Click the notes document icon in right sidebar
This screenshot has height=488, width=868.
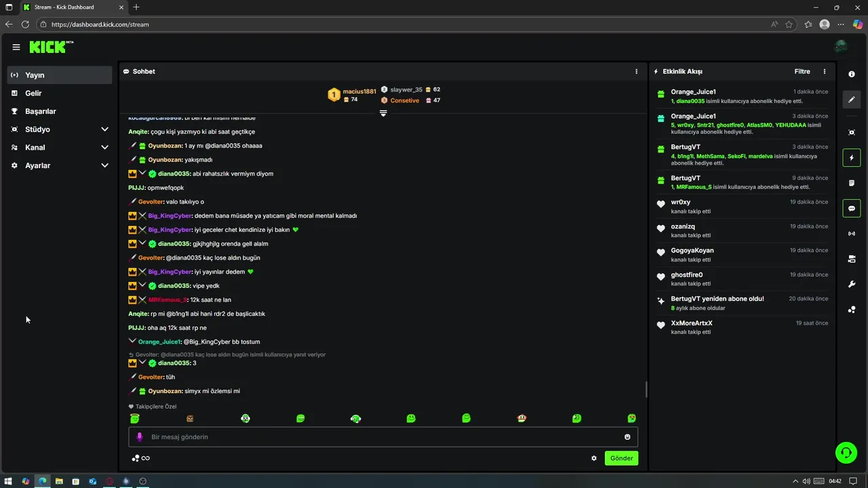(x=852, y=183)
